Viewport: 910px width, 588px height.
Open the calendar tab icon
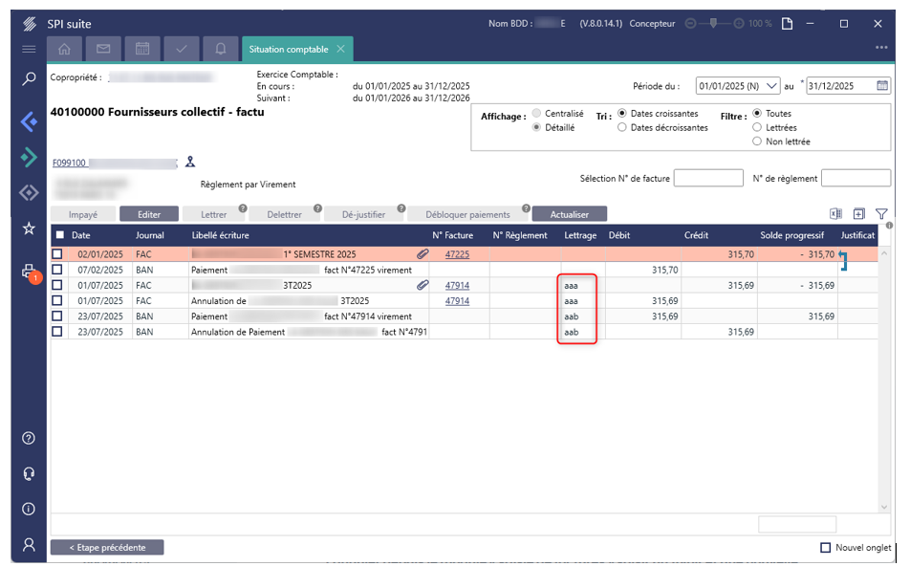pos(142,49)
